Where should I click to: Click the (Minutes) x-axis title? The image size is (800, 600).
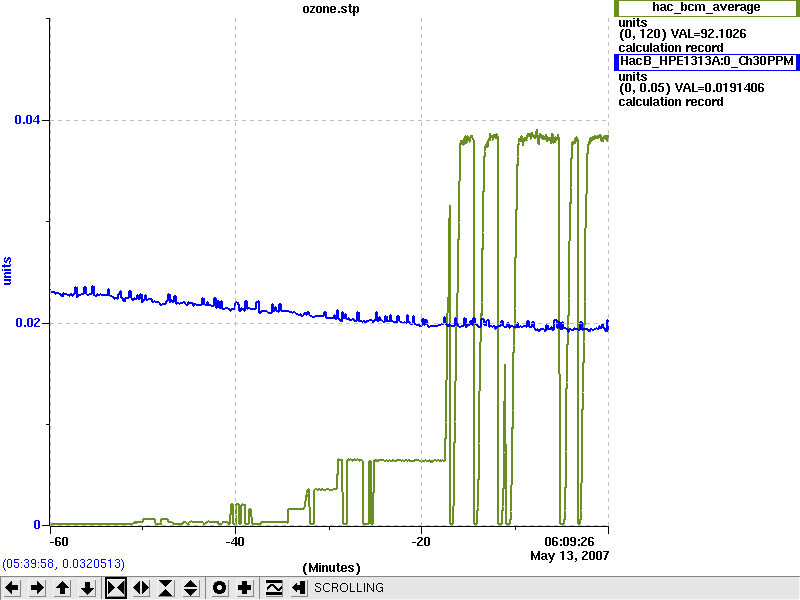click(x=331, y=568)
